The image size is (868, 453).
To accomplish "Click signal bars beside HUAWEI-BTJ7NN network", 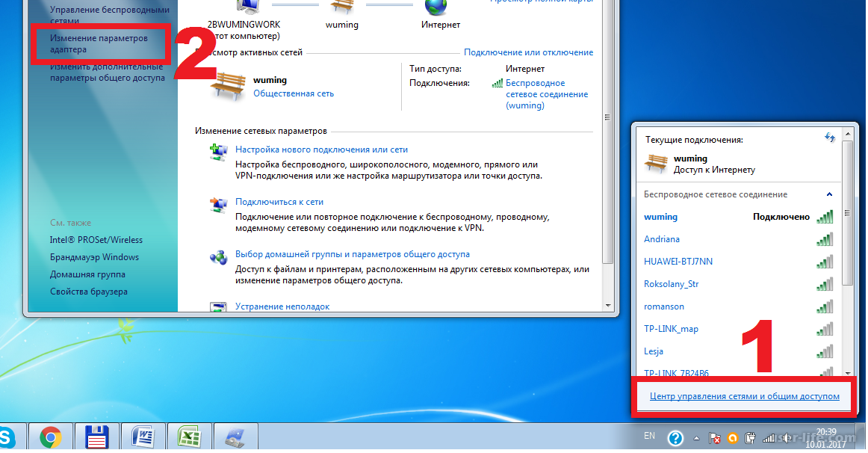I will pyautogui.click(x=825, y=262).
